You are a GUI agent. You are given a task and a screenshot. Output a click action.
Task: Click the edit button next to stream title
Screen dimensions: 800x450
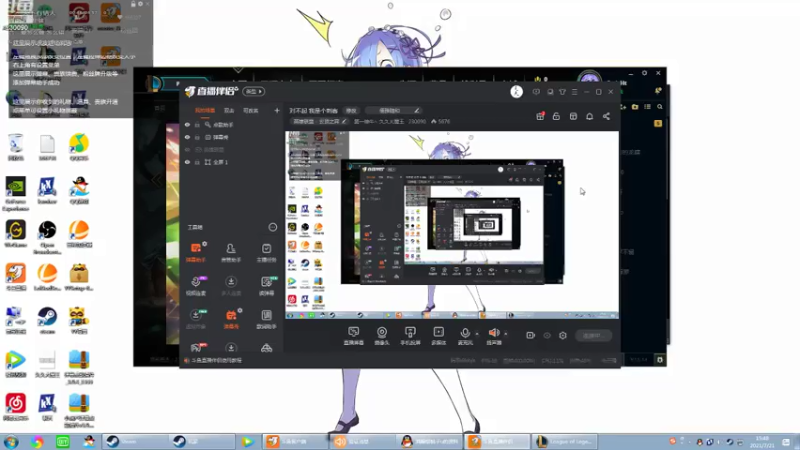pos(351,110)
